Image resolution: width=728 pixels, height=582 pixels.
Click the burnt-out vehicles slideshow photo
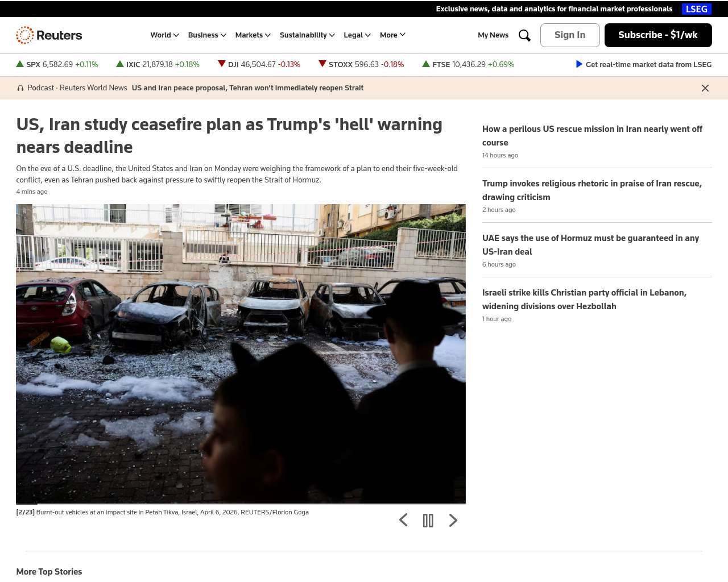click(241, 354)
